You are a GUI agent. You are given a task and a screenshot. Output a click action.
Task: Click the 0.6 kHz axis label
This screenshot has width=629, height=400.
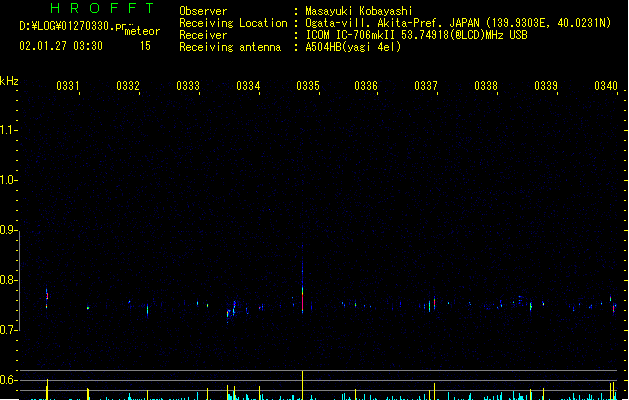point(8,380)
